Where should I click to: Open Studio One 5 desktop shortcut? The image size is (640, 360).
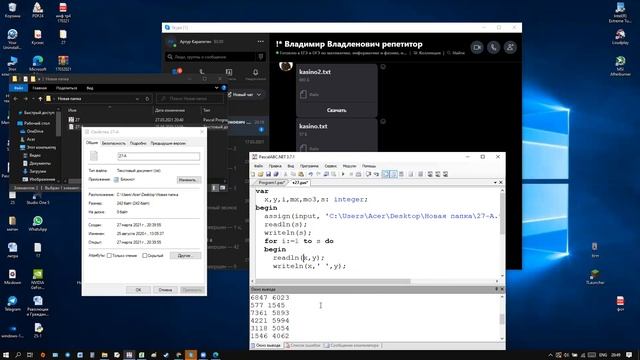point(38,199)
